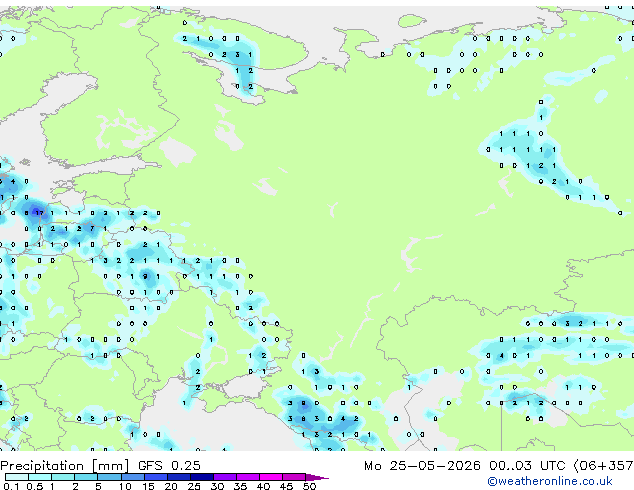Click the legend label '45'

coord(286,486)
